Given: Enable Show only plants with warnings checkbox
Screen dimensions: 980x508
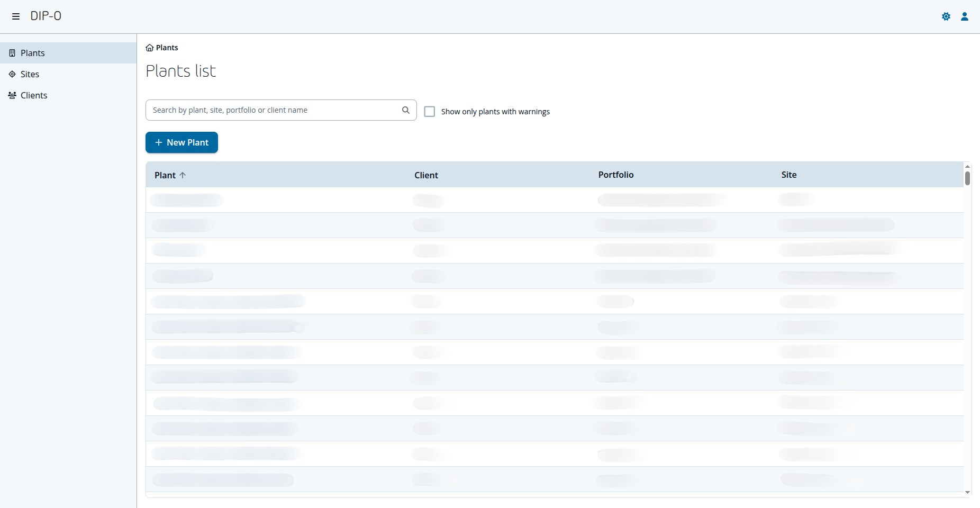Looking at the screenshot, I should (430, 112).
